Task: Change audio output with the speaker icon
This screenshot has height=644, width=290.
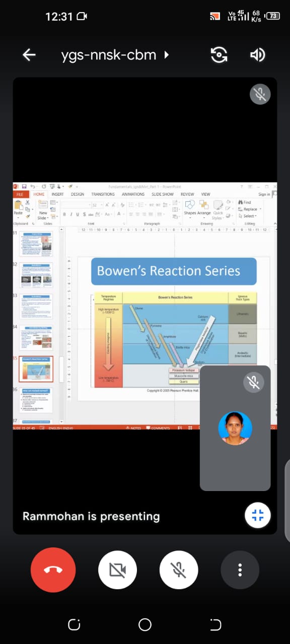Action: tap(258, 55)
